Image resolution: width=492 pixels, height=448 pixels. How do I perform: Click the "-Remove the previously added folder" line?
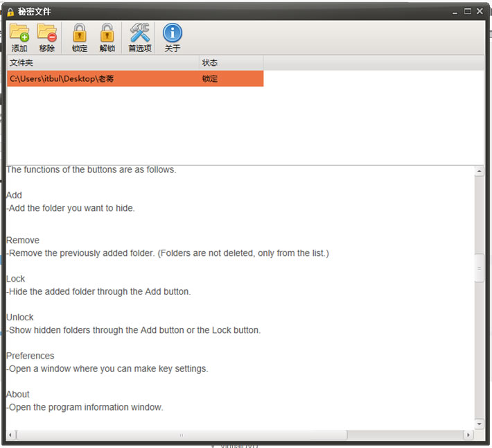[168, 253]
